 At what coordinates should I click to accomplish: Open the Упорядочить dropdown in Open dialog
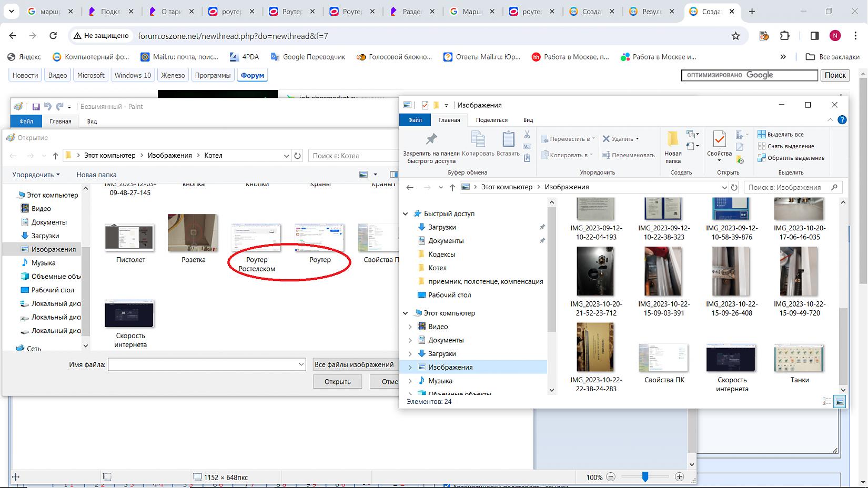[x=36, y=175]
